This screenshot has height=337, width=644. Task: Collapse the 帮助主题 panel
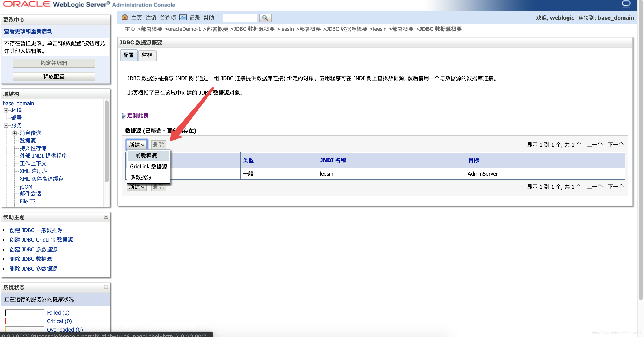tap(106, 217)
